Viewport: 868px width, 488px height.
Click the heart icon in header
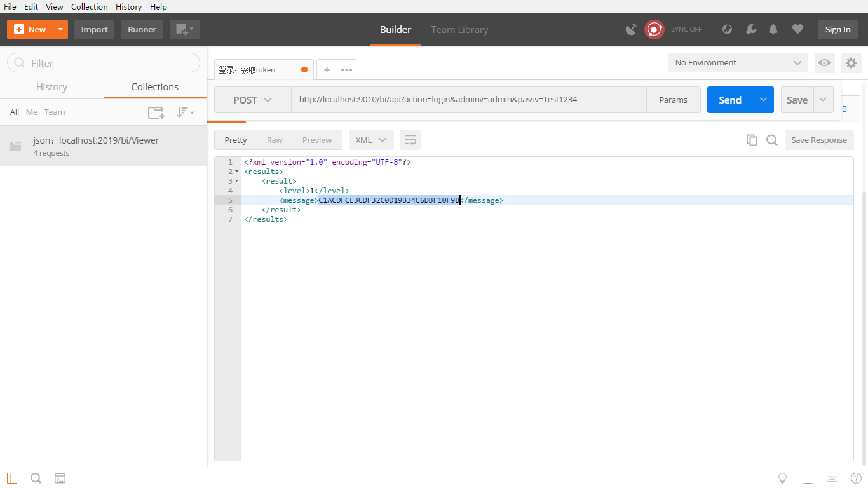(x=797, y=29)
